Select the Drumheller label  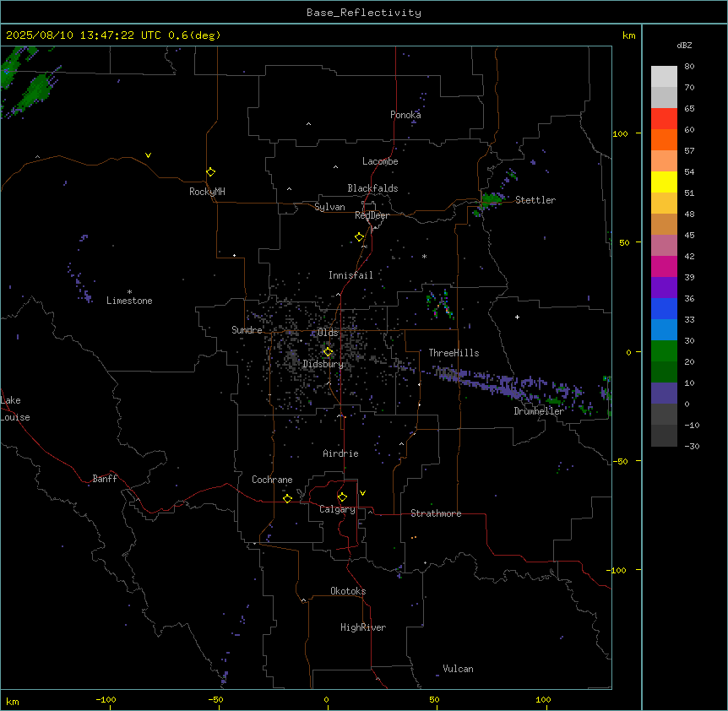click(539, 411)
